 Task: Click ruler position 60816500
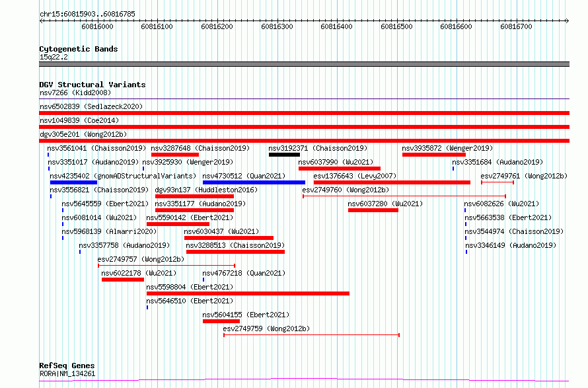[397, 26]
